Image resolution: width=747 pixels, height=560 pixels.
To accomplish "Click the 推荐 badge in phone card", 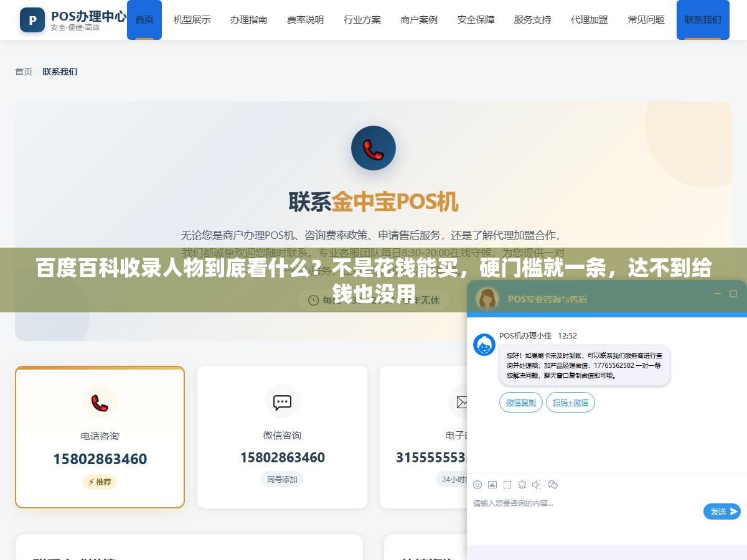I will point(100,482).
